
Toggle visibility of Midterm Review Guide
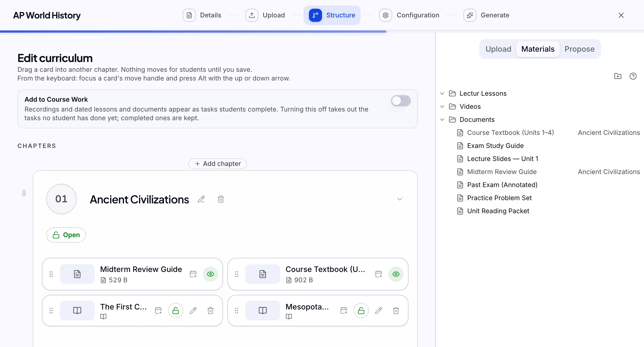tap(210, 274)
